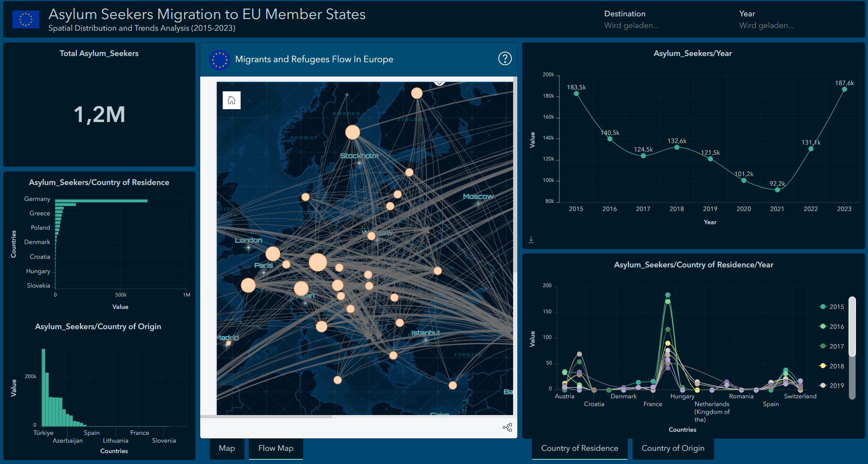
Task: Switch to the Map tab
Action: click(227, 448)
